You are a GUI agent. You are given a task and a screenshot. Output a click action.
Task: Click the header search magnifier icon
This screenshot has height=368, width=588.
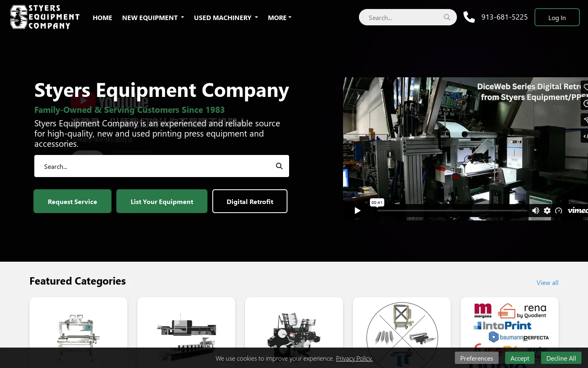[447, 17]
